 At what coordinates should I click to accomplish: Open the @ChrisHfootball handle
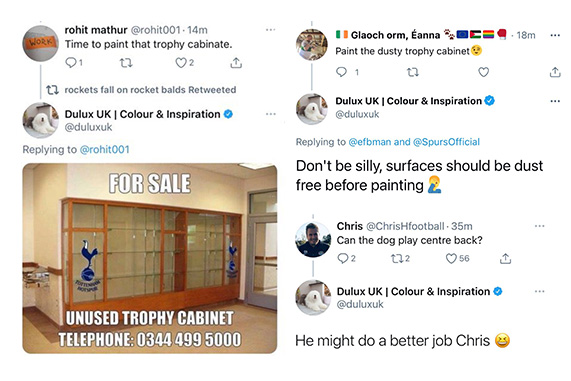(405, 226)
